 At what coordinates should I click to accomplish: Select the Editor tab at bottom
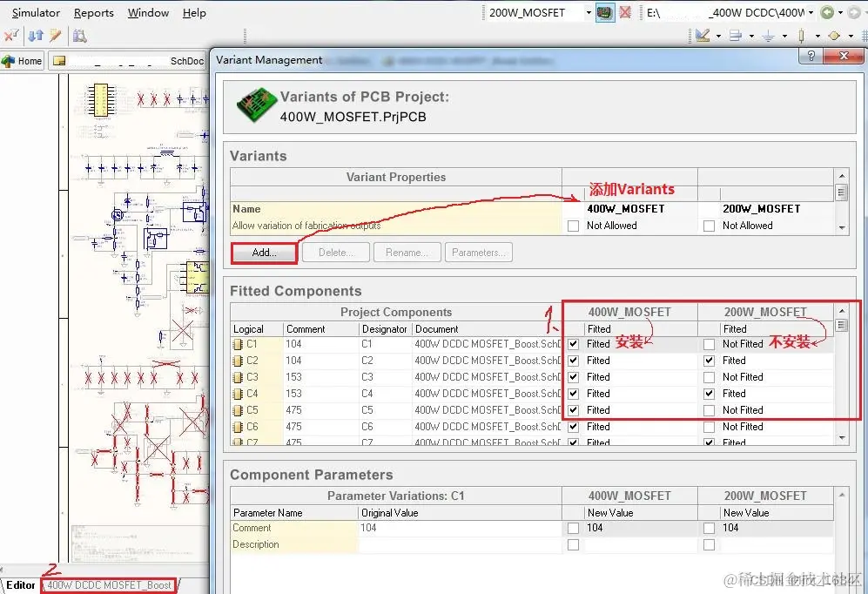click(21, 585)
